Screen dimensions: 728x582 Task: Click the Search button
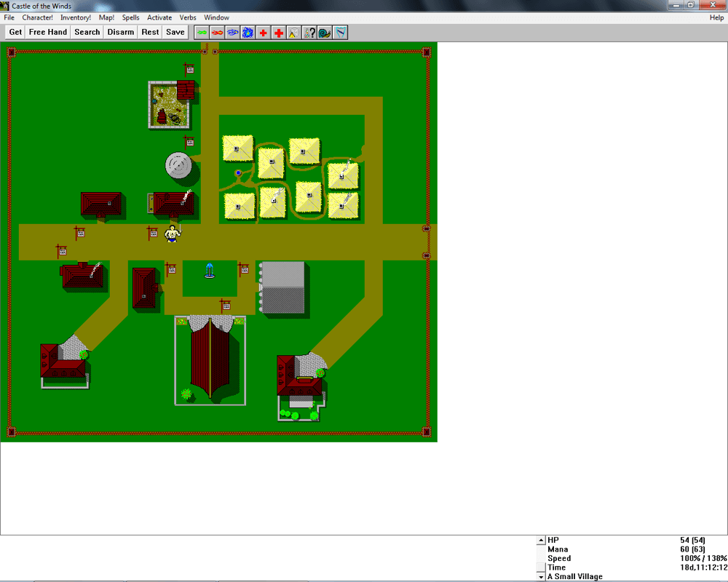tap(87, 32)
